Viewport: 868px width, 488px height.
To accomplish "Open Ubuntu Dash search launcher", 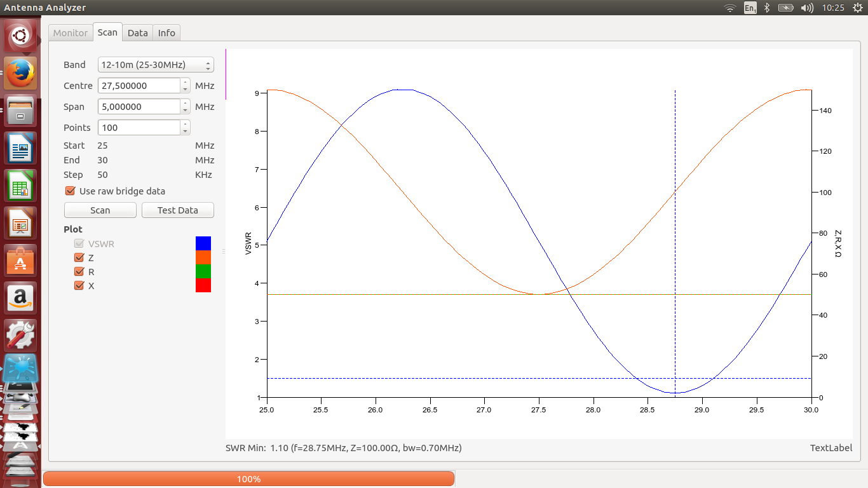I will [x=20, y=36].
